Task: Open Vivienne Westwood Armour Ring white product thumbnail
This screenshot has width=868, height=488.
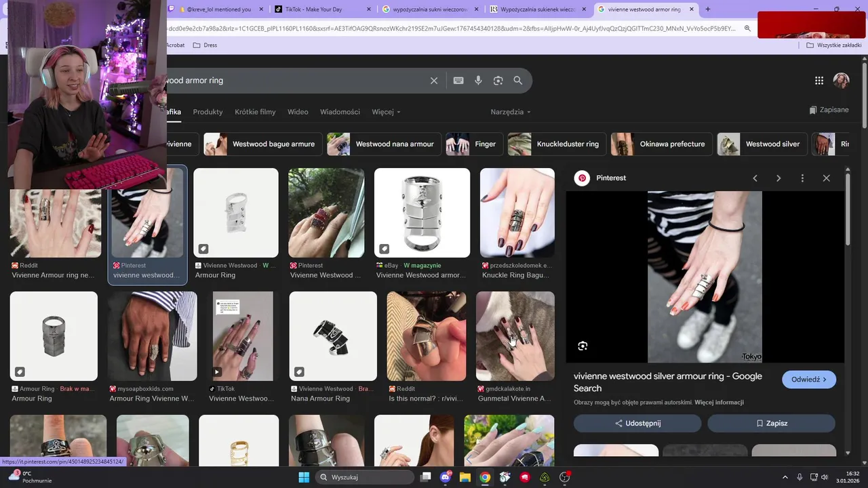Action: (236, 213)
